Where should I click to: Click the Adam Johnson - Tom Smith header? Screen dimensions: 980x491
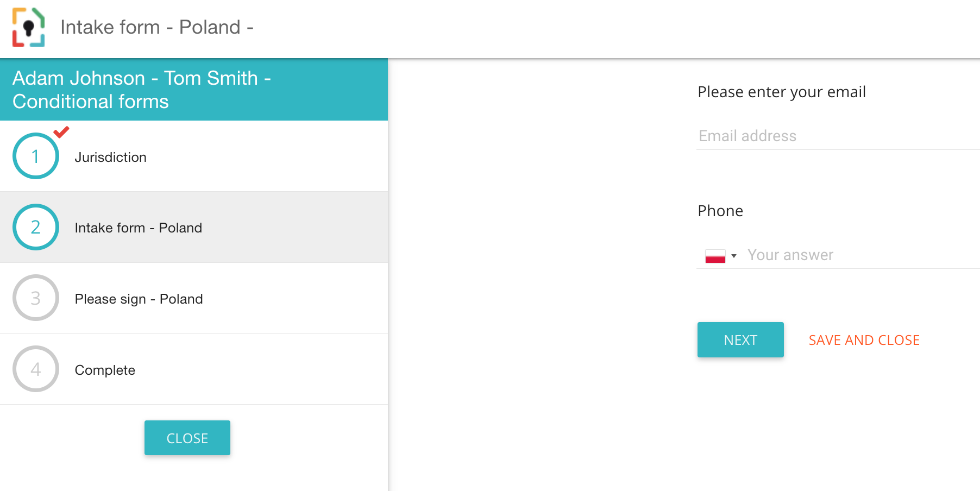pyautogui.click(x=142, y=90)
